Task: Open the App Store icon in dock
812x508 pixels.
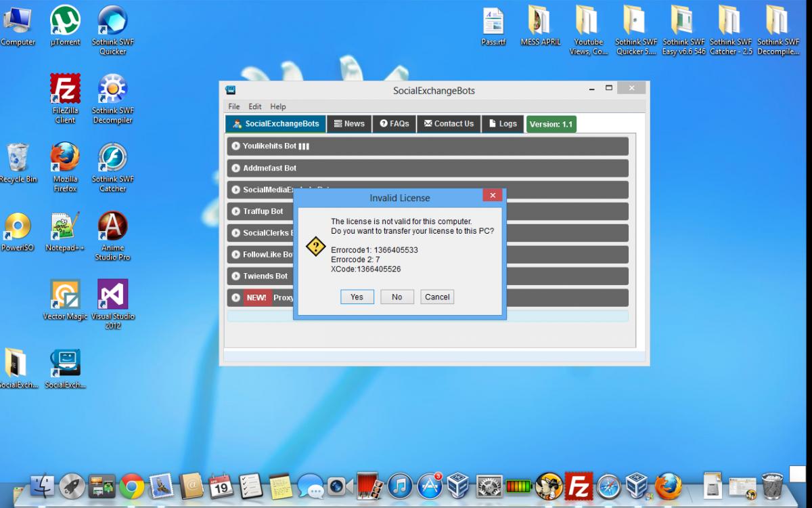Action: point(430,486)
